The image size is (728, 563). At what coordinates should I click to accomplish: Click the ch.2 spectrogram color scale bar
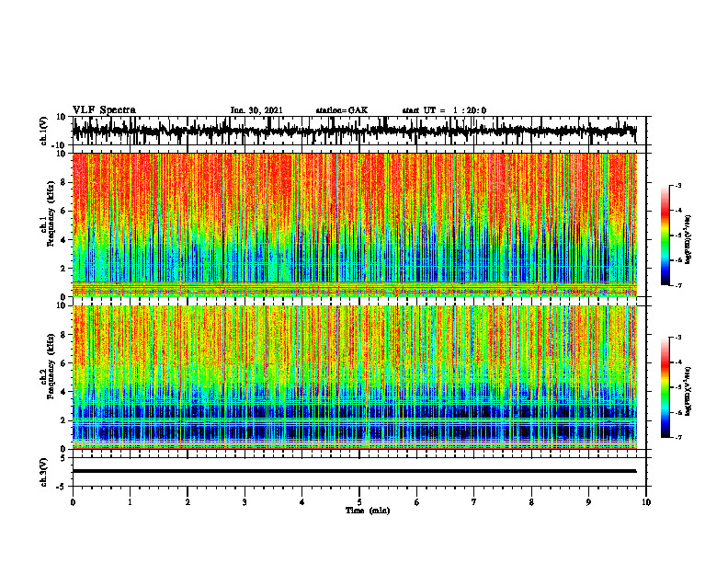tap(665, 387)
